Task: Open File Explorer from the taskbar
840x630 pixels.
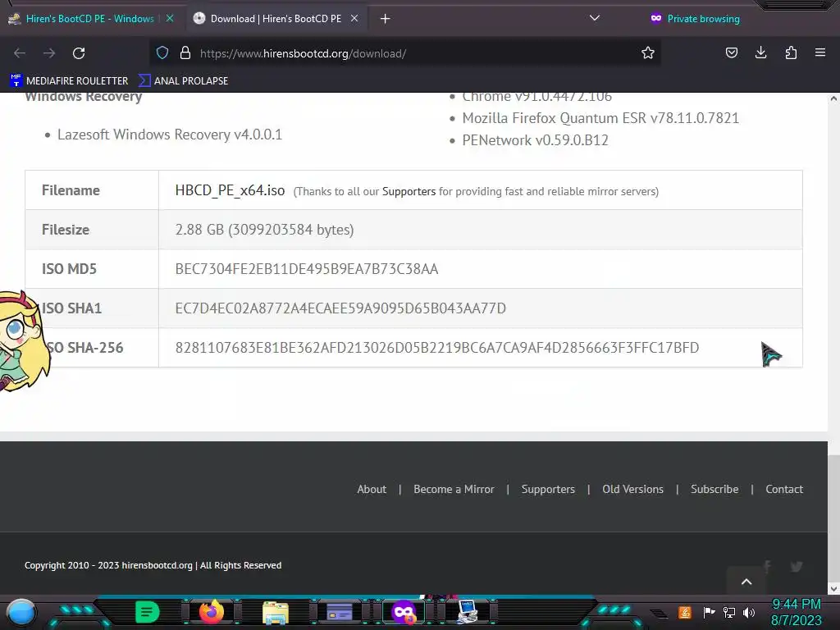Action: coord(276,612)
